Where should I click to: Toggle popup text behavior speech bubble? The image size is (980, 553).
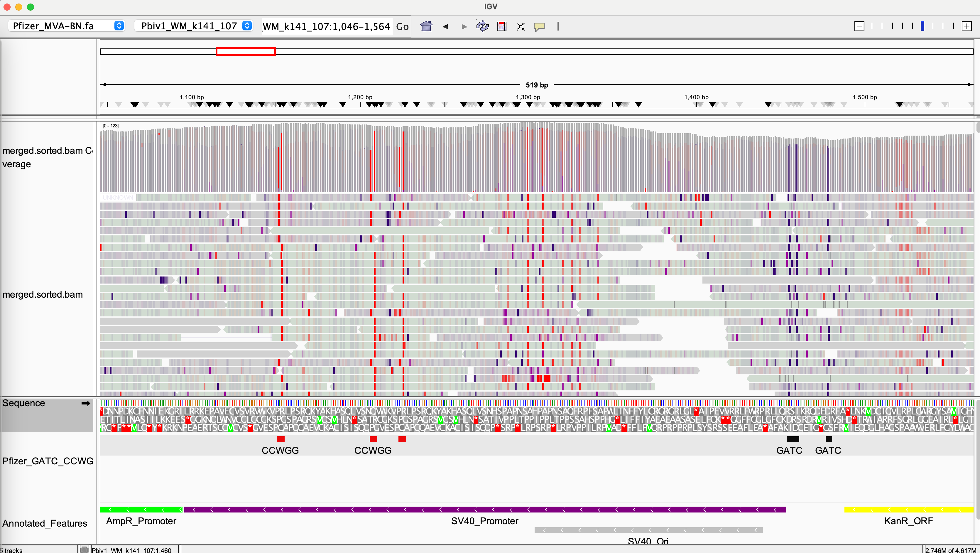point(539,26)
